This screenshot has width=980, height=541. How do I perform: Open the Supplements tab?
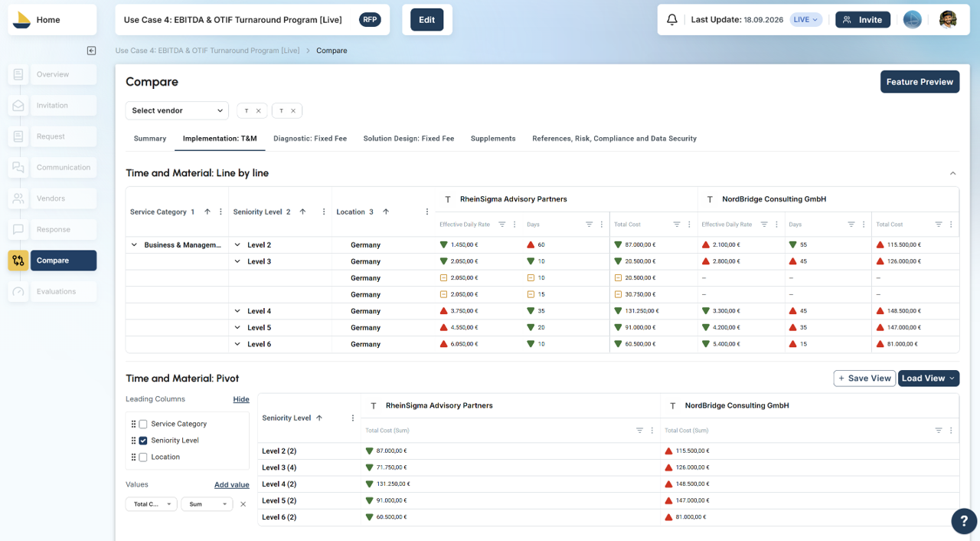tap(493, 139)
